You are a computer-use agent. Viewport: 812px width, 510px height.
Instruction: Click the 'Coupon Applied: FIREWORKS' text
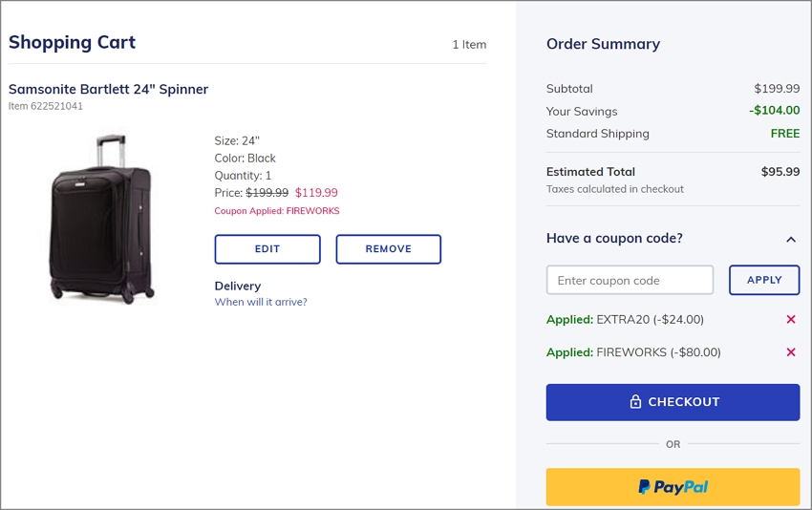click(277, 211)
